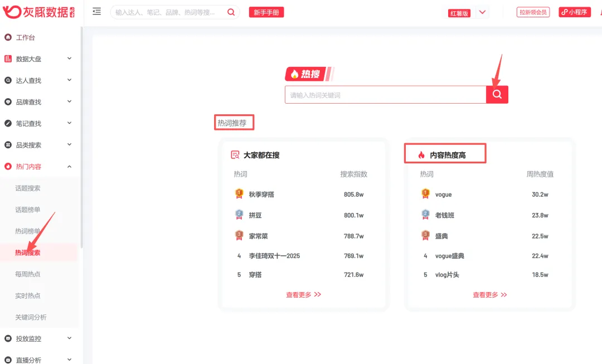The height and width of the screenshot is (364, 602).
Task: Click the 投放监控 sidebar icon
Action: click(8, 338)
